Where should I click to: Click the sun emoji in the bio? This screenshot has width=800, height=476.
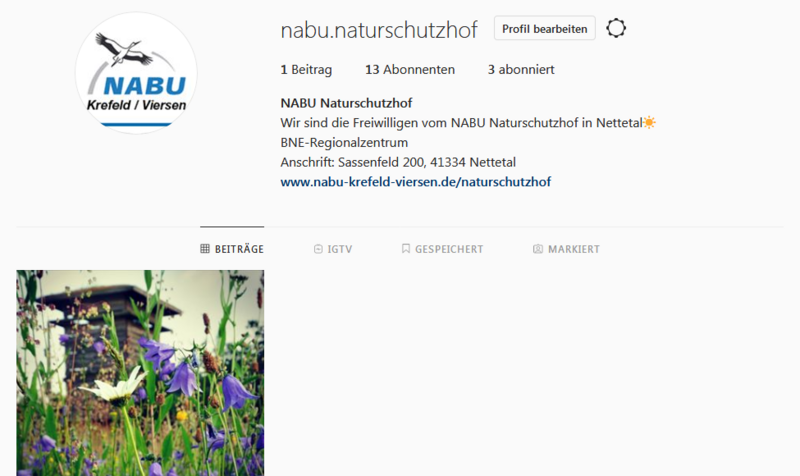(x=649, y=122)
